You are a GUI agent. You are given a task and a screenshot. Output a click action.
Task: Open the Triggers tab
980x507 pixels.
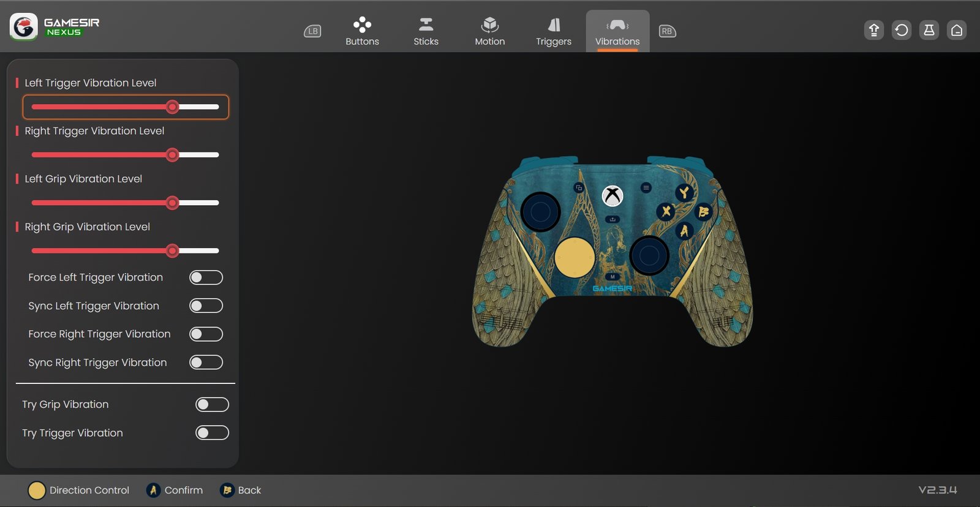coord(553,31)
